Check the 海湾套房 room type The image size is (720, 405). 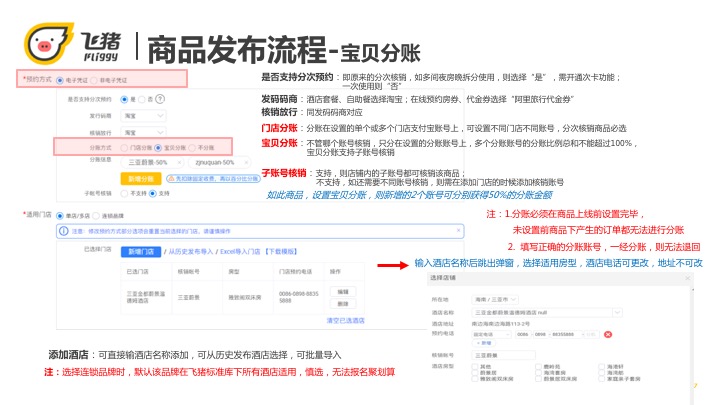click(x=538, y=372)
